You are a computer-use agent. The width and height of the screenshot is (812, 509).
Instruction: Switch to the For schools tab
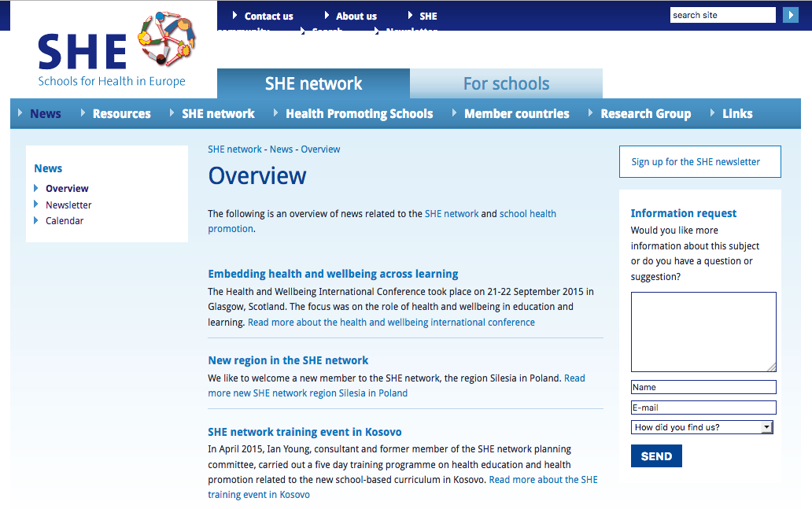(x=506, y=83)
